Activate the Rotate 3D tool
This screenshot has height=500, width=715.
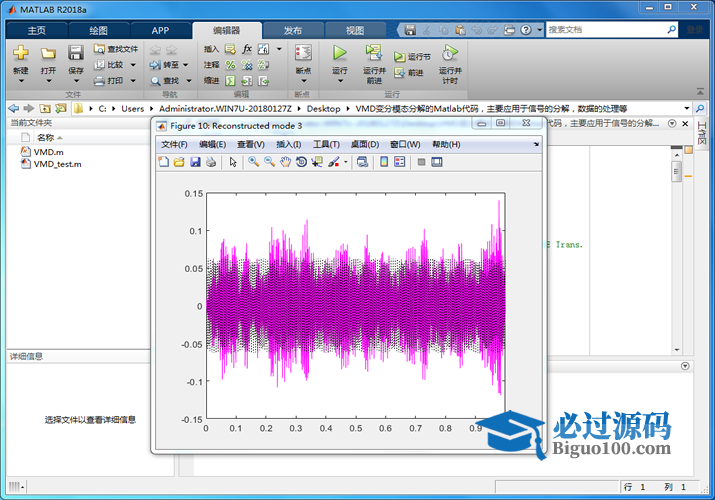click(300, 162)
